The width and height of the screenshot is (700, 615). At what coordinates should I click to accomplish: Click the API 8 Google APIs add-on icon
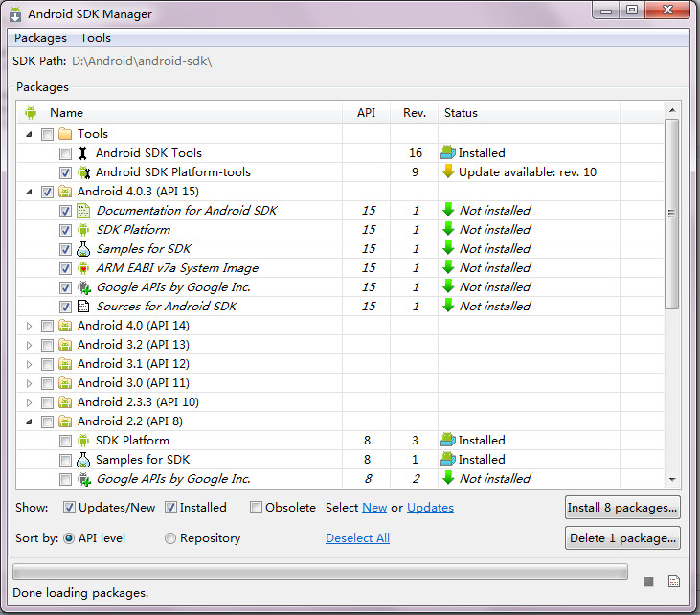(x=84, y=479)
